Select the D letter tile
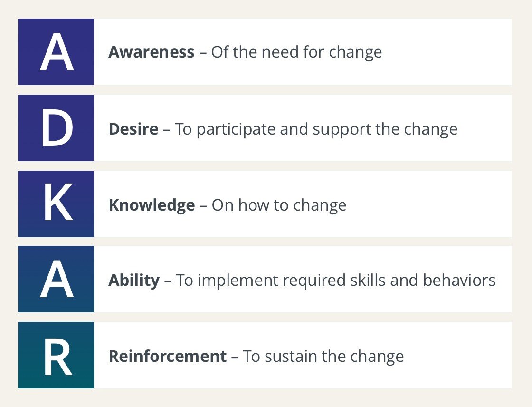This screenshot has width=532, height=407. point(56,128)
